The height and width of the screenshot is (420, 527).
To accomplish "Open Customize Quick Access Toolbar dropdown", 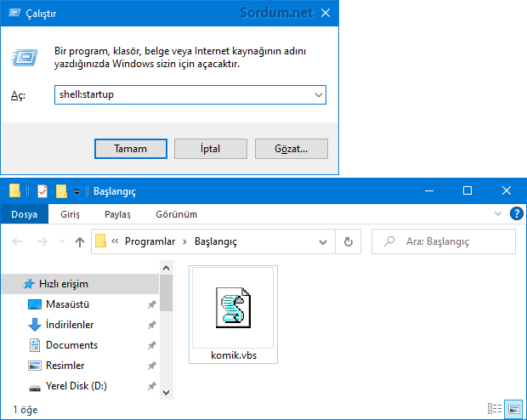I will [x=77, y=191].
